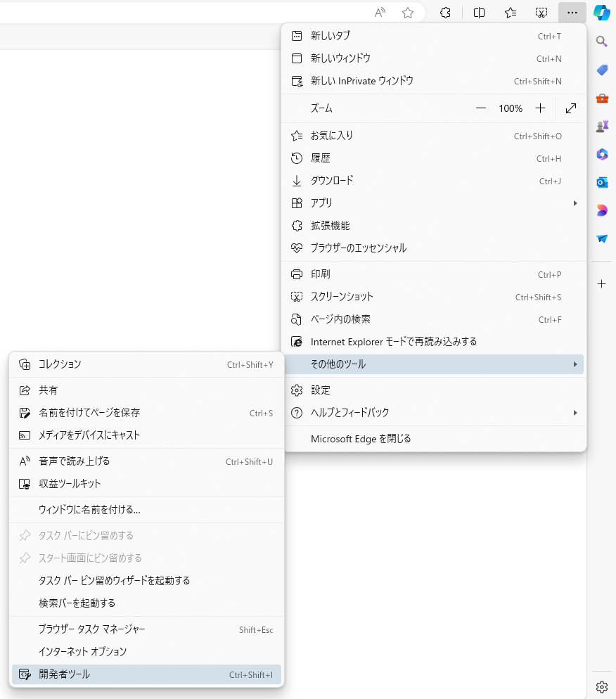Open 設定 from the menu
The height and width of the screenshot is (699, 616).
[321, 390]
